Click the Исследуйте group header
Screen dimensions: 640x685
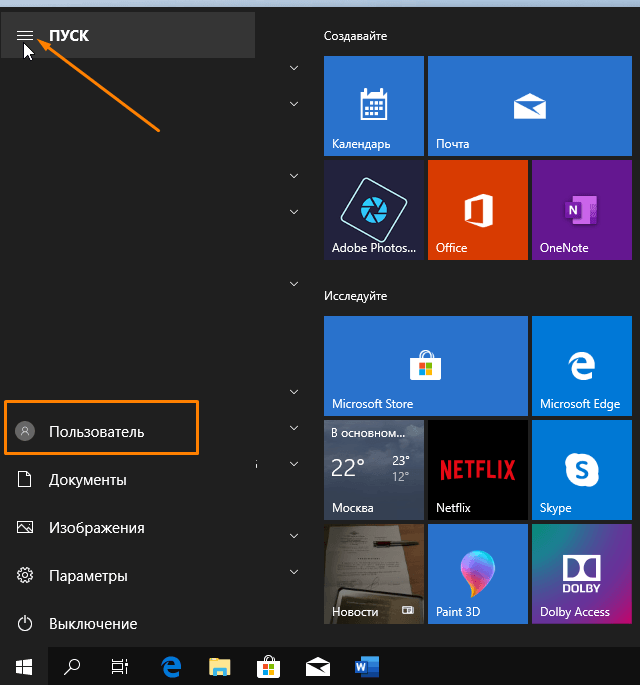pos(355,296)
